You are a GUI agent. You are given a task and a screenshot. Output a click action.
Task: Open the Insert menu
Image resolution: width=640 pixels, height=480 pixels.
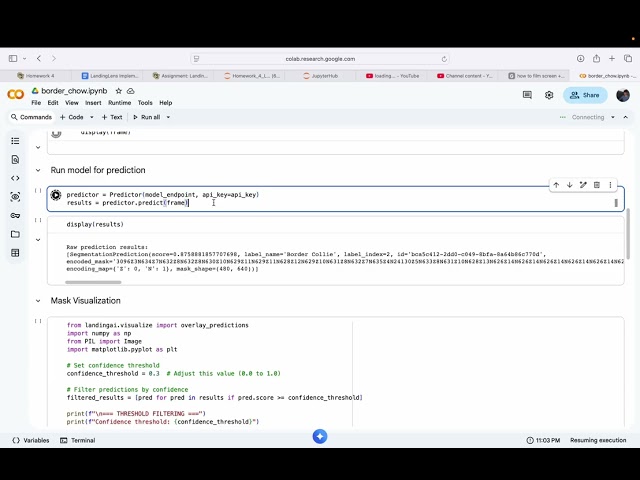pos(93,102)
